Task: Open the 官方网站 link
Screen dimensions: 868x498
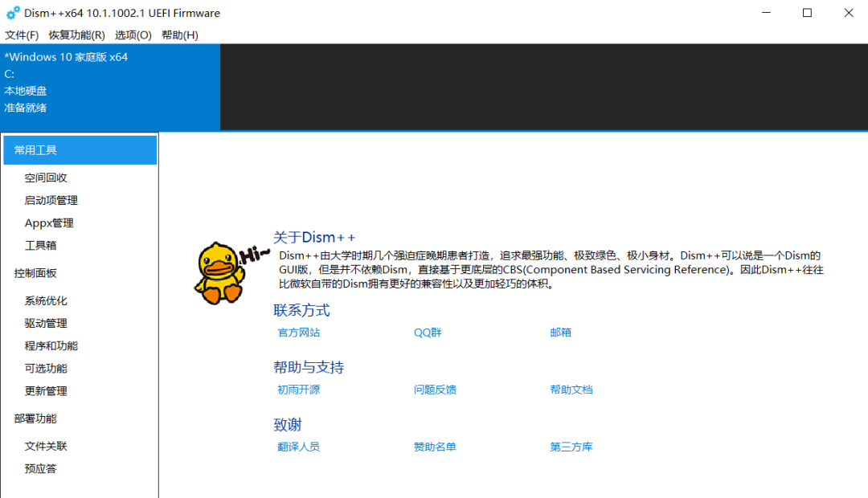Action: click(x=298, y=333)
